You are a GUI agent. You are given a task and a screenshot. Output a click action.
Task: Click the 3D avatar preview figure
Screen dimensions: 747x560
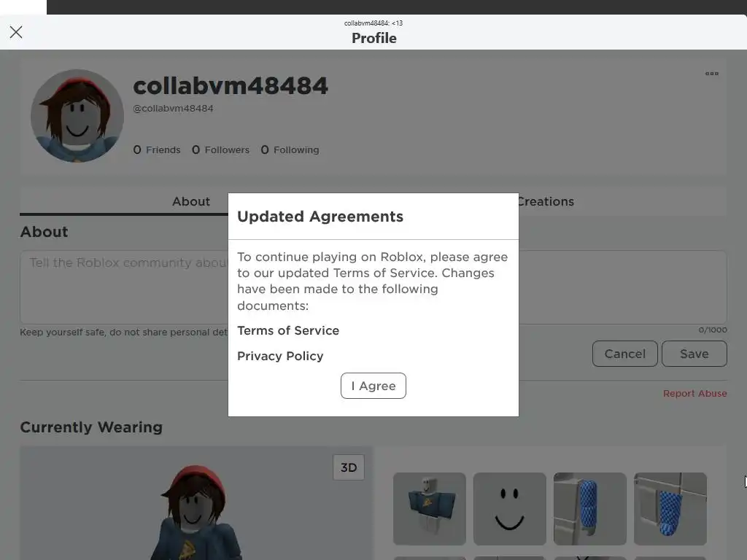pos(196,513)
